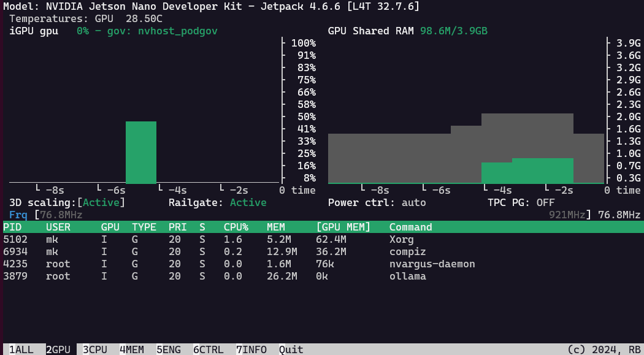Sort by the CPU% column header
644x355 pixels.
pos(236,227)
